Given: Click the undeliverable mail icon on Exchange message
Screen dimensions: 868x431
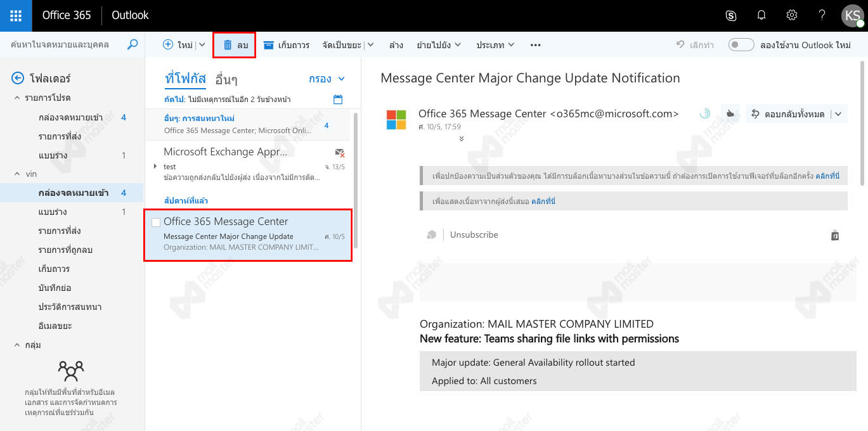Looking at the screenshot, I should click(x=339, y=153).
